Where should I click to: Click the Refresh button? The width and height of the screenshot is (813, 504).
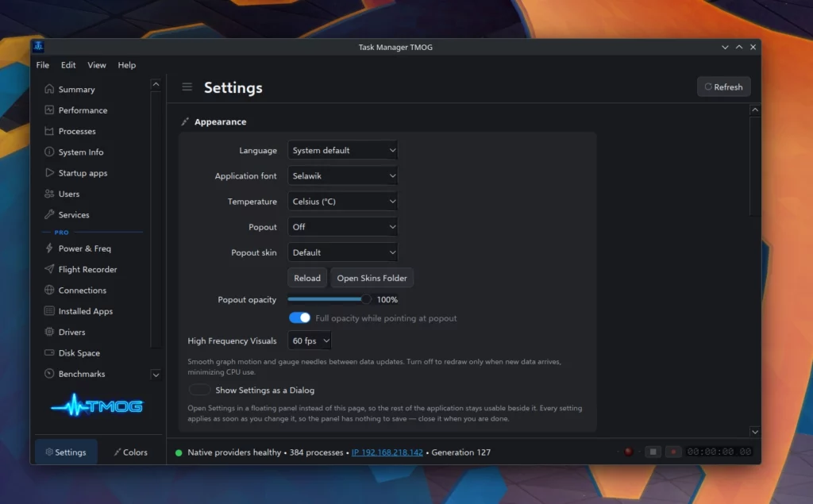coord(724,87)
